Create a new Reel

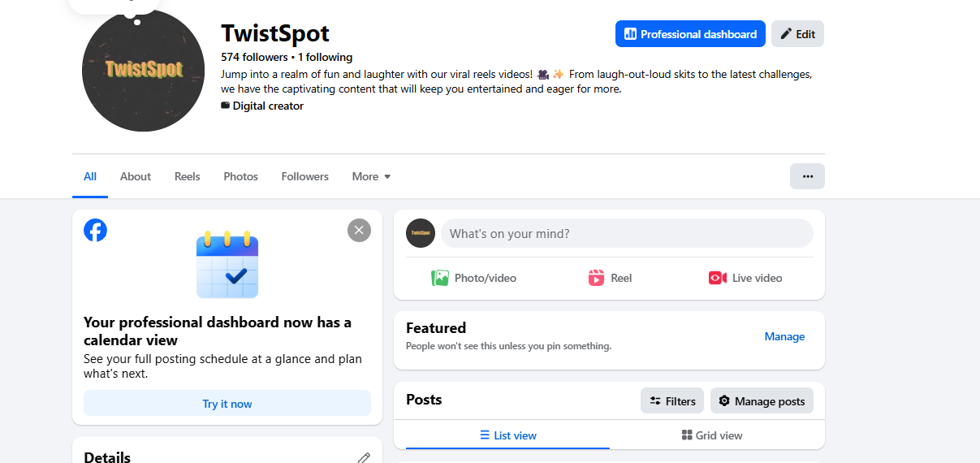tap(610, 278)
